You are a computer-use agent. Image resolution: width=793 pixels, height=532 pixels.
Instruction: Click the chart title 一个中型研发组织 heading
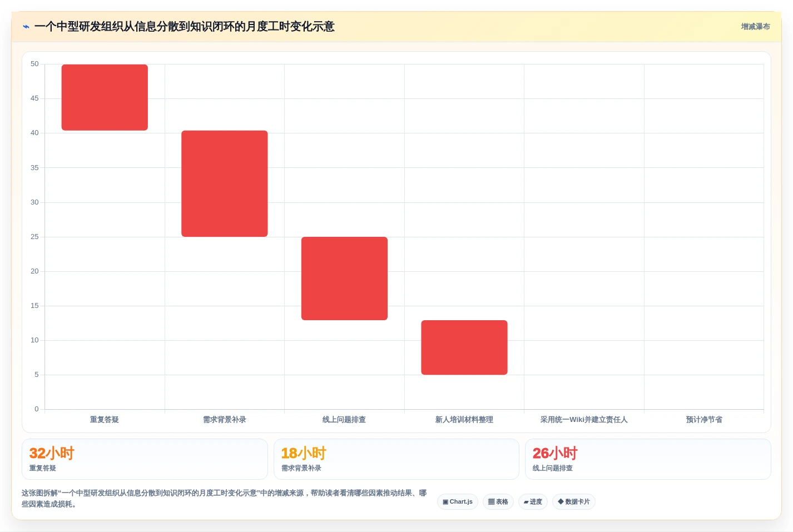(x=184, y=27)
